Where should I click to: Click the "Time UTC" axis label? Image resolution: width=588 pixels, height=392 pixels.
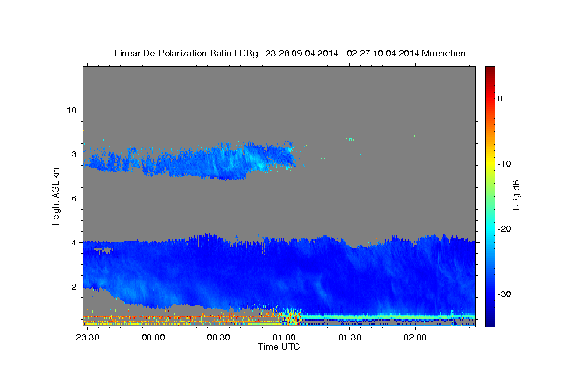tap(279, 347)
